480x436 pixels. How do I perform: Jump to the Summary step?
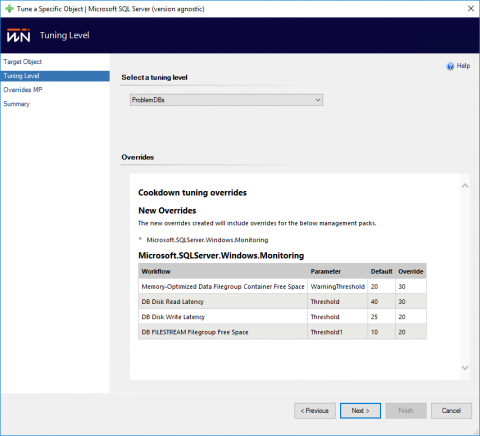pyautogui.click(x=16, y=104)
